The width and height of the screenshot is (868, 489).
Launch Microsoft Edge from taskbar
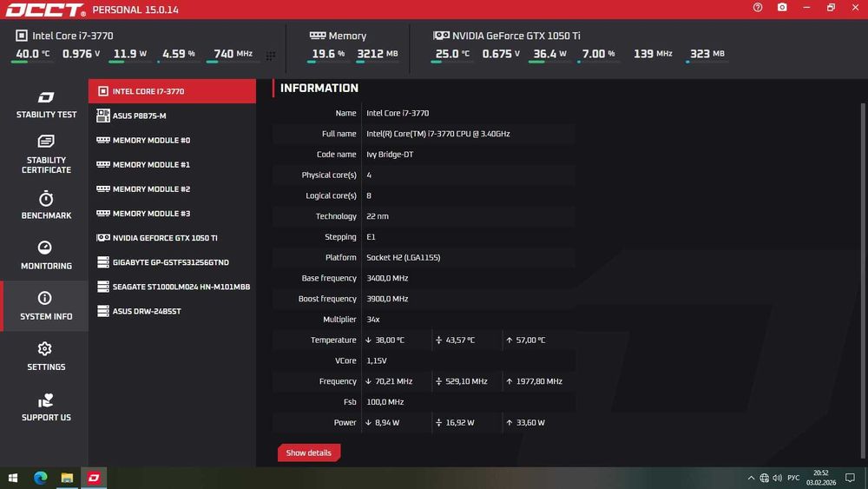[40, 478]
